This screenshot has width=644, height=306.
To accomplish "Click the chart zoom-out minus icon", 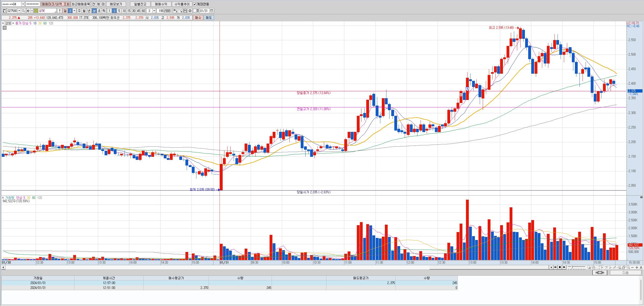I will [x=633, y=267].
